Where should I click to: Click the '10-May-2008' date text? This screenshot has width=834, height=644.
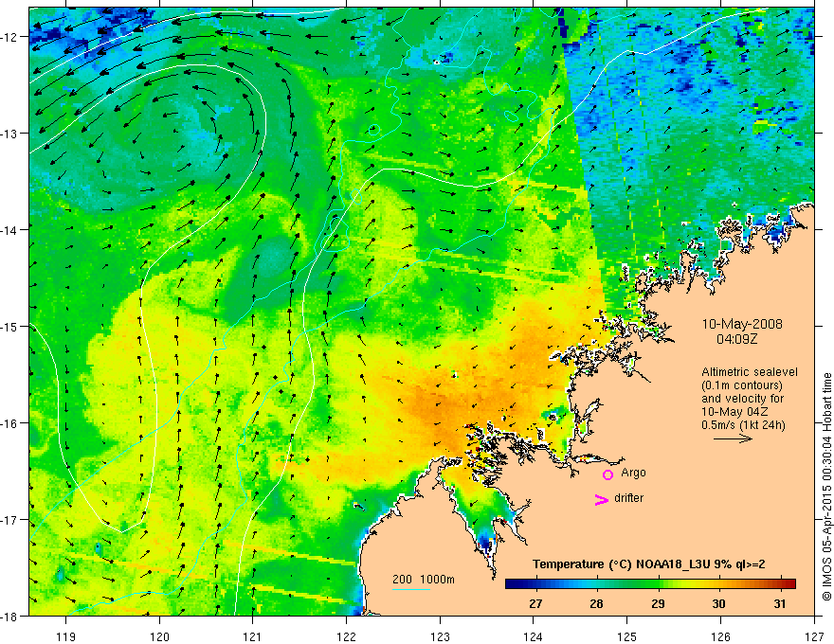(742, 324)
